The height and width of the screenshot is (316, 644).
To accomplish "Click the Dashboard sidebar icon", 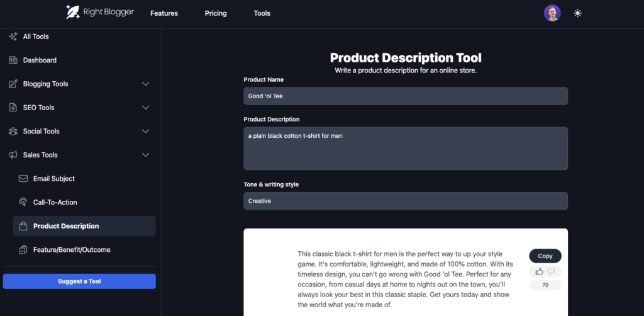I will [x=13, y=60].
